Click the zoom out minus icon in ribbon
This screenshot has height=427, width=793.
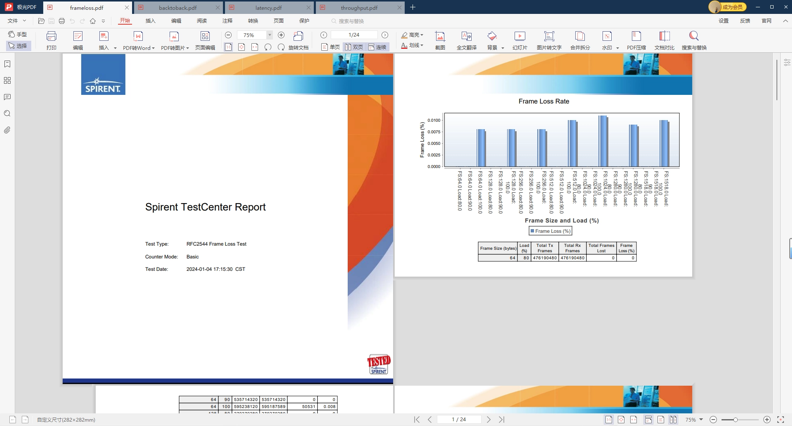pyautogui.click(x=228, y=35)
